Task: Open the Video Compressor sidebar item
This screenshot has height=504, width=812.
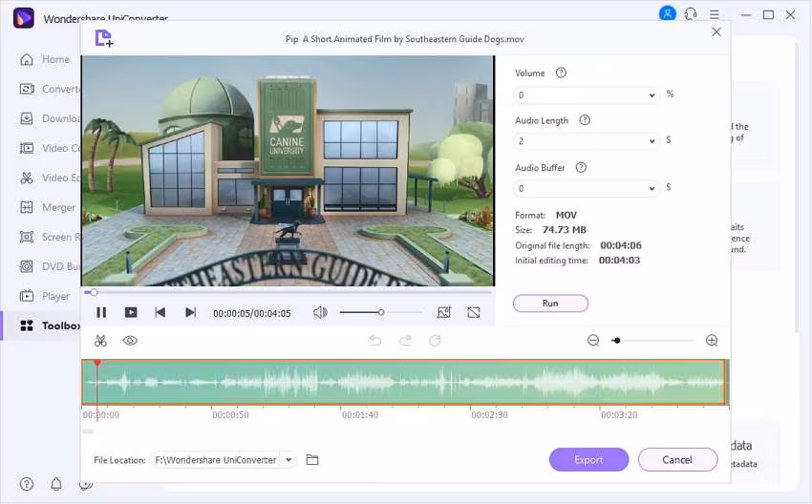Action: [49, 148]
